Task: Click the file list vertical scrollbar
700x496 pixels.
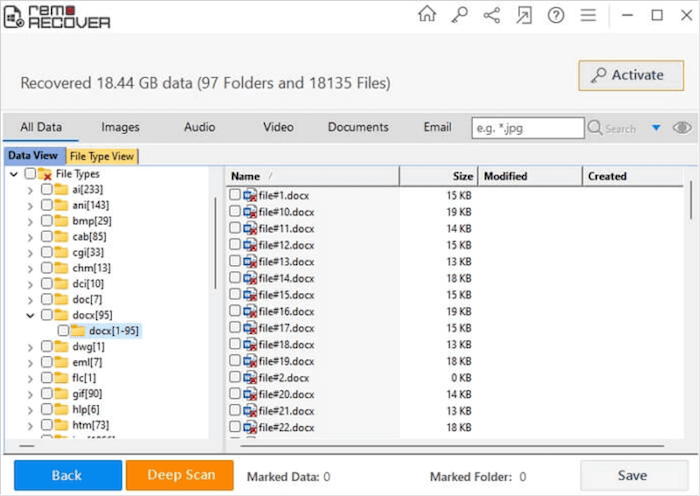Action: pyautogui.click(x=691, y=200)
